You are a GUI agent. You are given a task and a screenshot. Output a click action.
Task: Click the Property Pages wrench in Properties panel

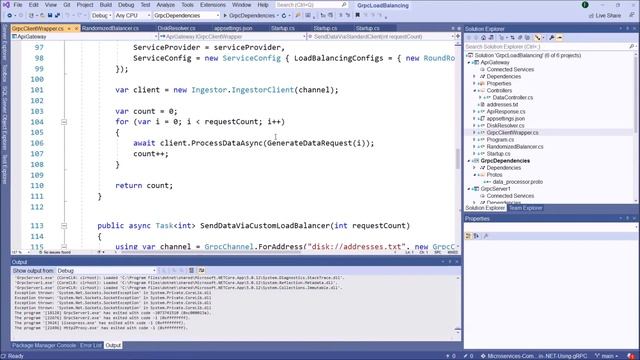[486, 236]
